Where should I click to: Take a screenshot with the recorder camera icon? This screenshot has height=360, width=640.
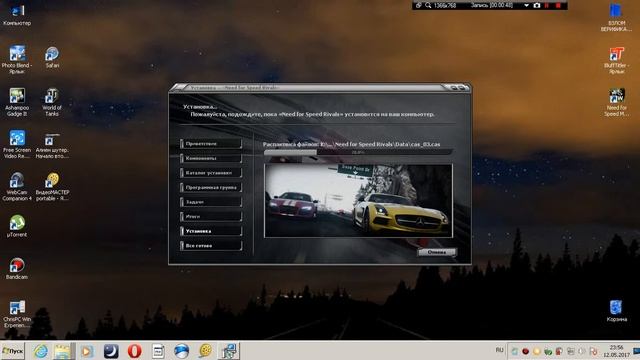pyautogui.click(x=537, y=5)
